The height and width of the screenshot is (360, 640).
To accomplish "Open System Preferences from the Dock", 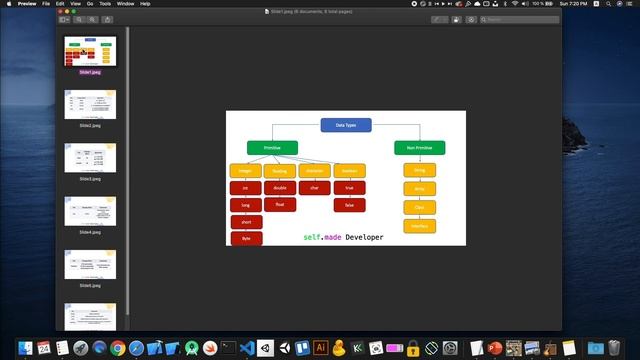I will (x=450, y=348).
